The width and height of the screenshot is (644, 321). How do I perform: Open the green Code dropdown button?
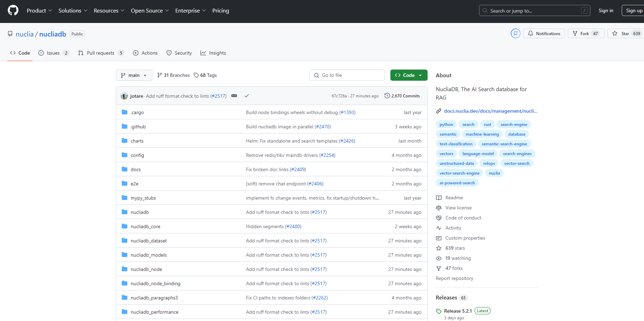(409, 75)
